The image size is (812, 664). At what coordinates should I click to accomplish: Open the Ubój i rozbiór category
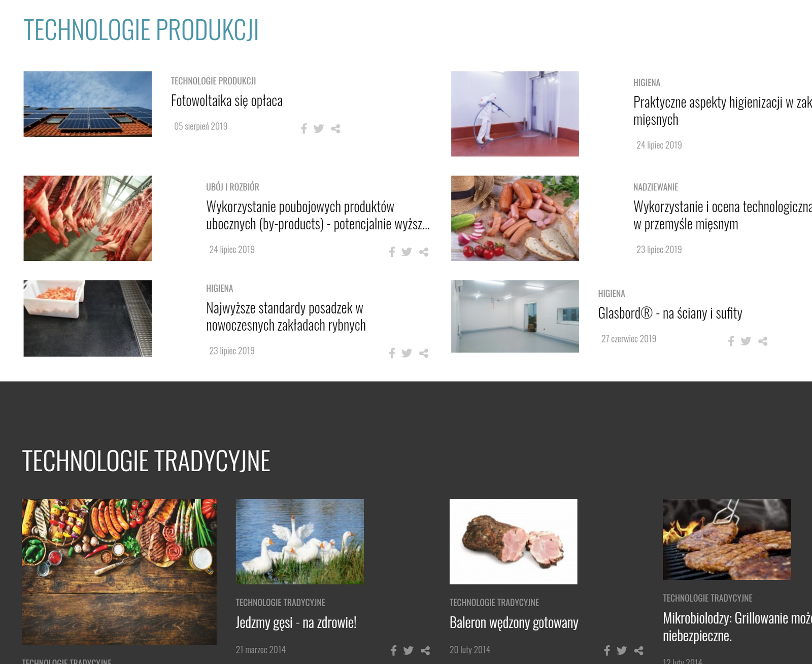pyautogui.click(x=232, y=187)
